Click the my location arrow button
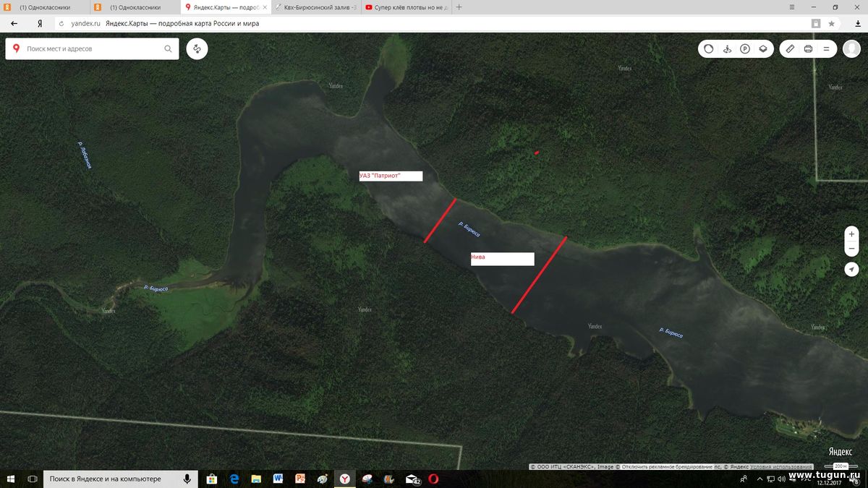Image resolution: width=868 pixels, height=488 pixels. click(852, 269)
